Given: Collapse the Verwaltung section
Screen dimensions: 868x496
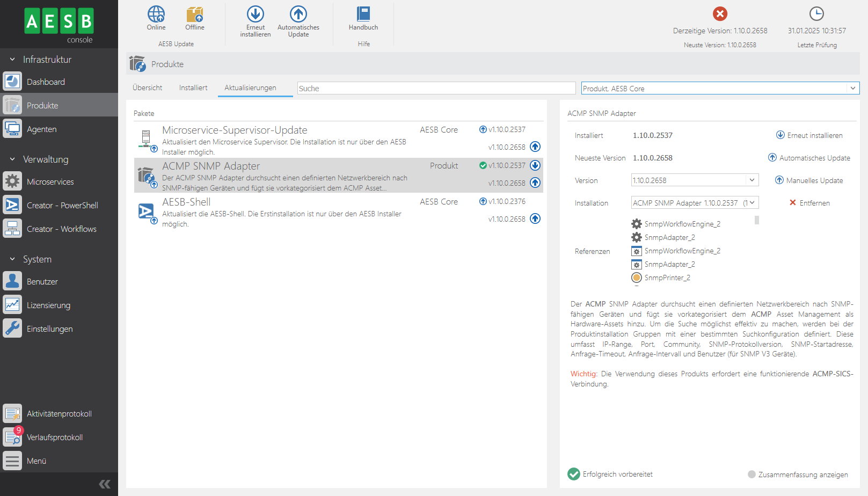Looking at the screenshot, I should point(12,159).
